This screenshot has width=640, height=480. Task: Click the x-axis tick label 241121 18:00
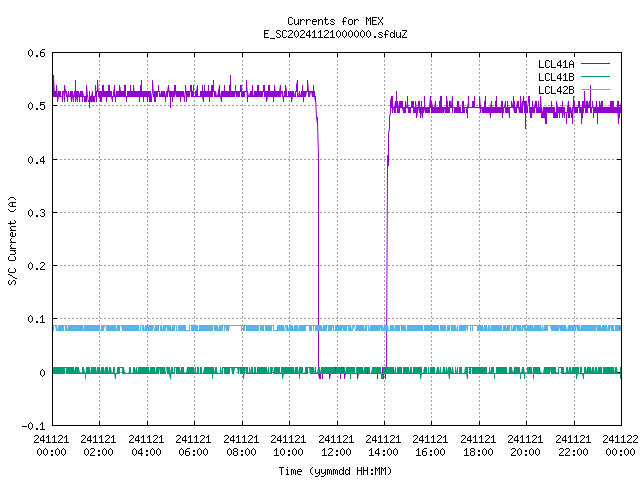click(478, 446)
